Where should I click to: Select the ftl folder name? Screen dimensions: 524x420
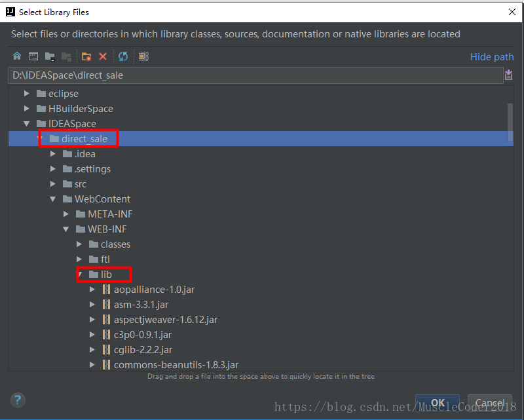(105, 259)
